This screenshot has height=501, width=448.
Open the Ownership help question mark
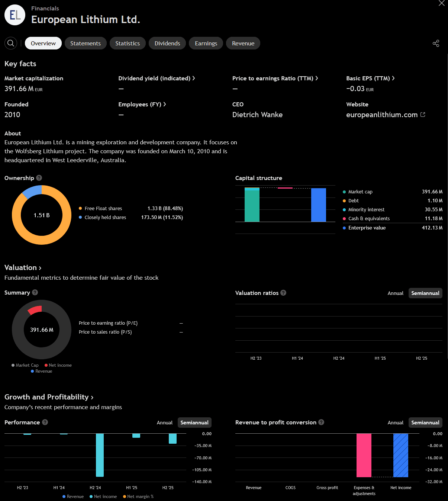point(39,178)
